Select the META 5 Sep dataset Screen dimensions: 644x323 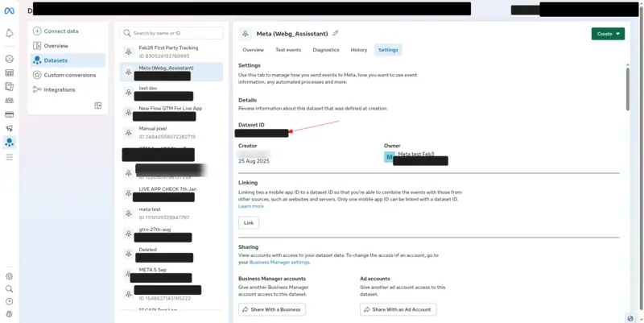pos(171,274)
